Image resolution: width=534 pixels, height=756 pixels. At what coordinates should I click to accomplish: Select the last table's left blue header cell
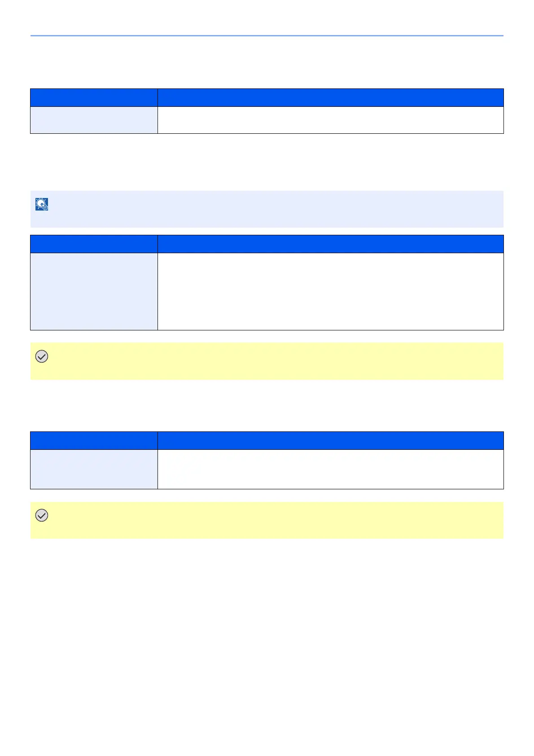94,440
